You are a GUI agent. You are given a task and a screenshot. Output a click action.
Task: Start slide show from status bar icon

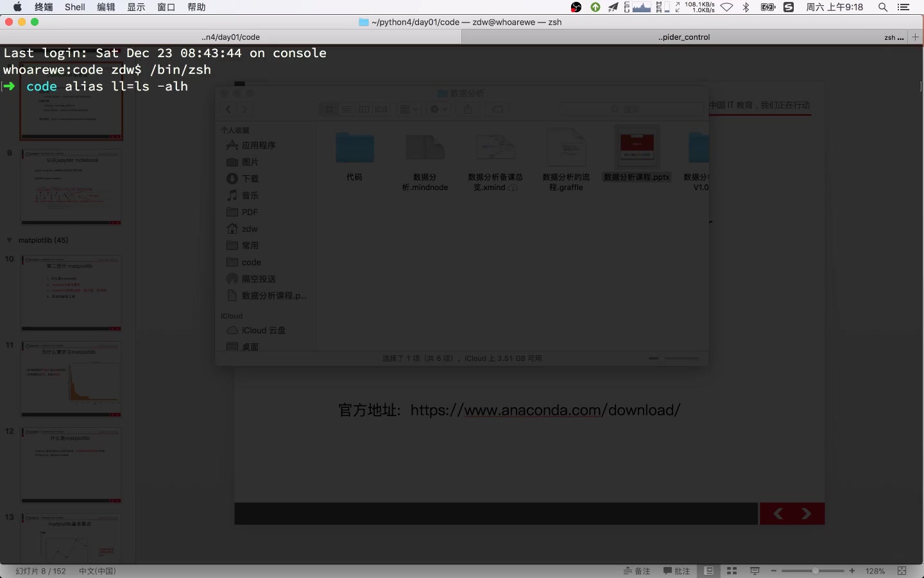[755, 570]
